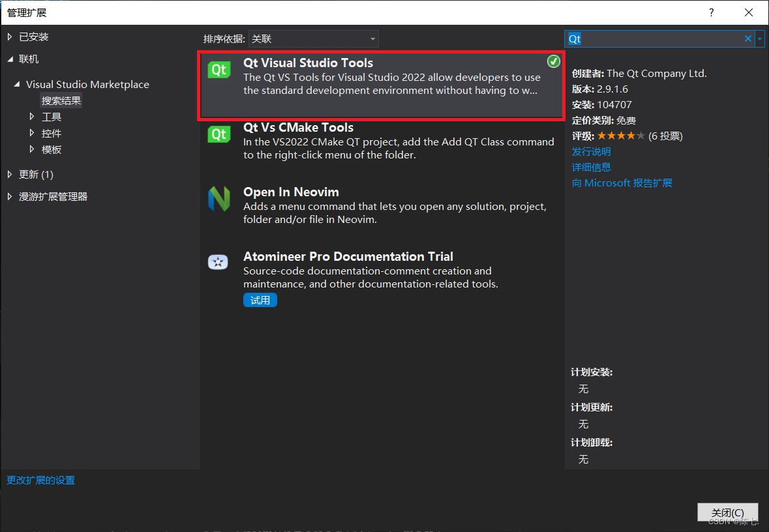Click the 关闭(C) button
Image resolution: width=769 pixels, height=532 pixels.
point(728,512)
